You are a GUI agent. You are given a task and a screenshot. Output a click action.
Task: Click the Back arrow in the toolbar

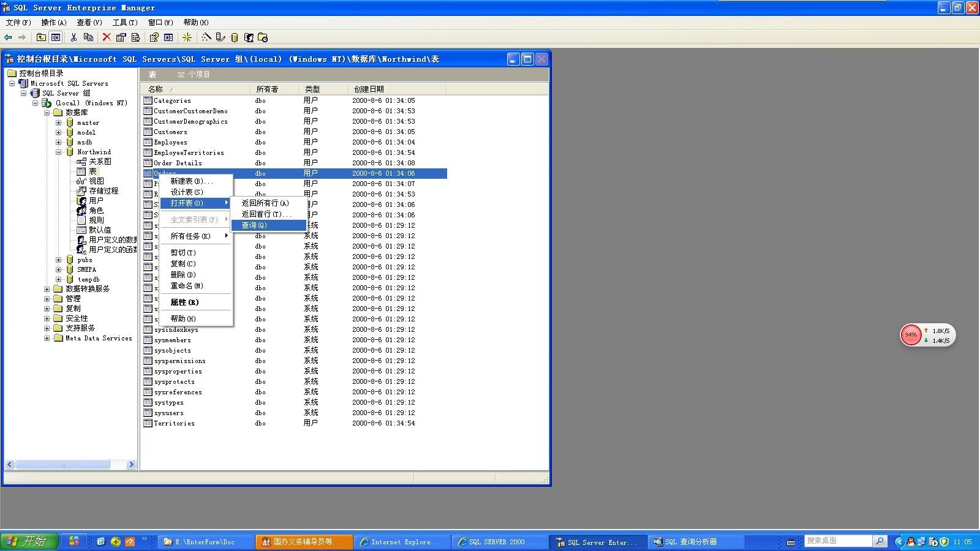point(8,37)
